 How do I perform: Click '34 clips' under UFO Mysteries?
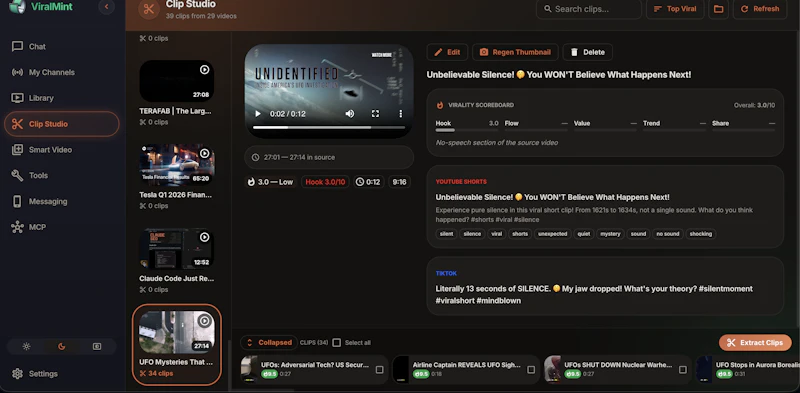156,374
